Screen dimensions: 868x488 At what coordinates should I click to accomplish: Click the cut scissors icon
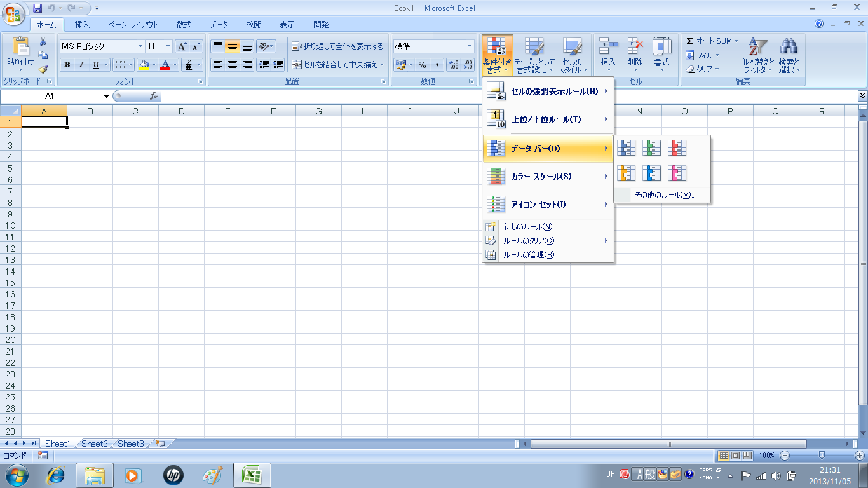pos(43,42)
